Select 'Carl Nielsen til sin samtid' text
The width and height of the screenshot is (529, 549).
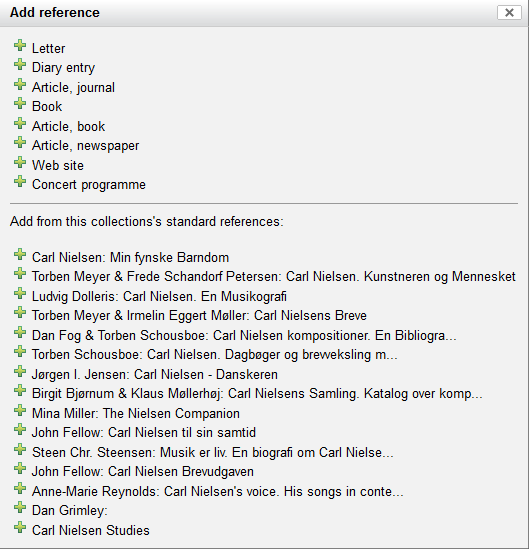[x=144, y=432]
